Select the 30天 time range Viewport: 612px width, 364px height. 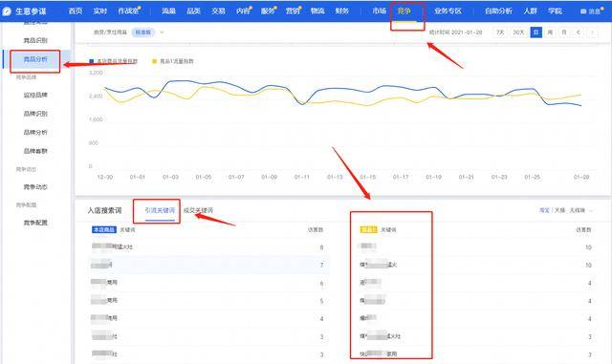[518, 32]
